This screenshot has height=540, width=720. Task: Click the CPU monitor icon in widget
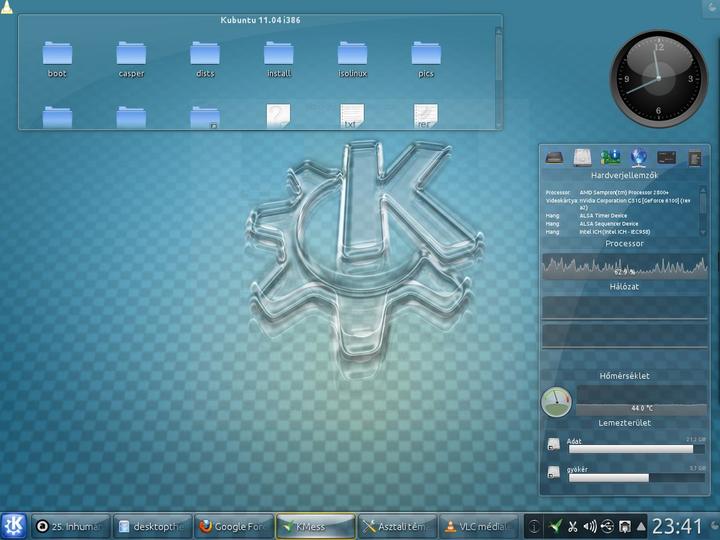pos(666,158)
